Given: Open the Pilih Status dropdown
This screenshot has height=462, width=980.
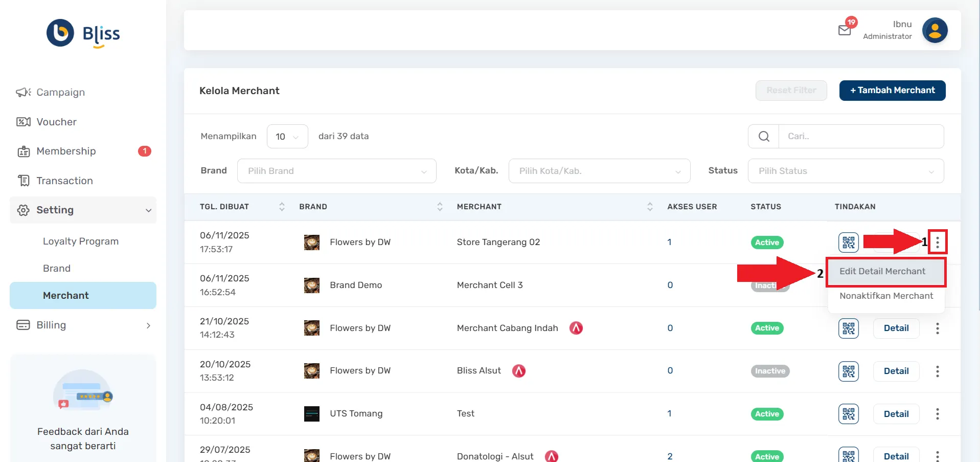Looking at the screenshot, I should coord(846,171).
